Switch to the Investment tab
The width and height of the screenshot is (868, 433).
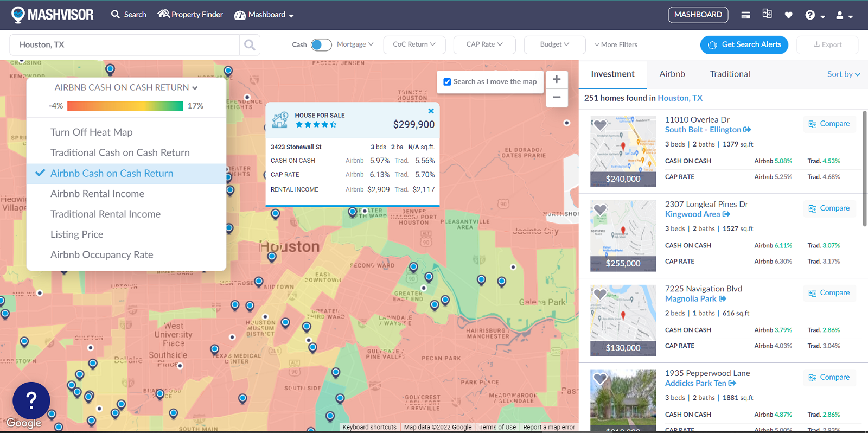tap(612, 74)
